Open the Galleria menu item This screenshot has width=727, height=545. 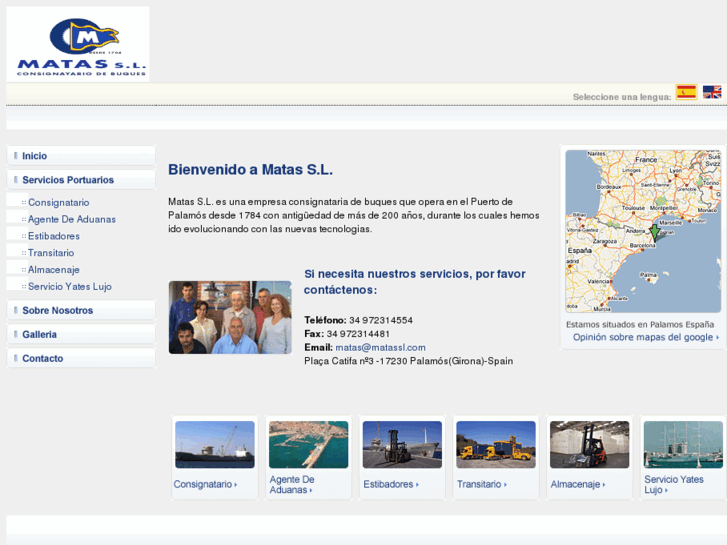point(81,334)
